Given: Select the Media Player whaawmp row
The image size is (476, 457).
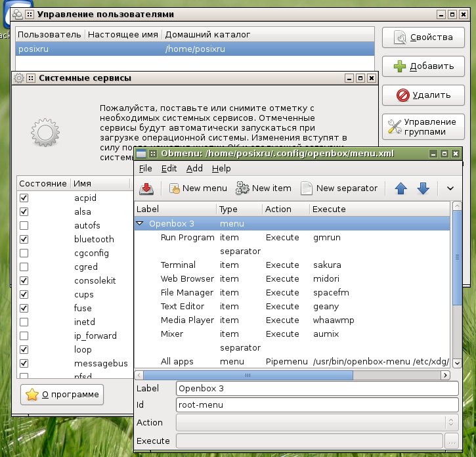Looking at the screenshot, I should point(292,320).
